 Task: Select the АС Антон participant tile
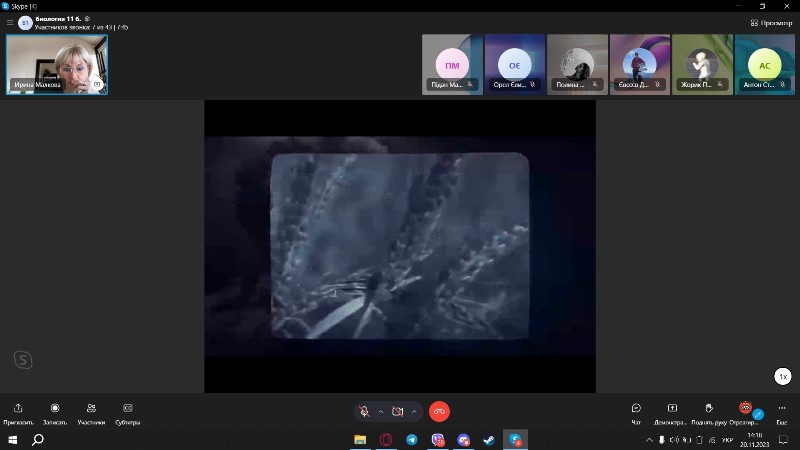764,64
